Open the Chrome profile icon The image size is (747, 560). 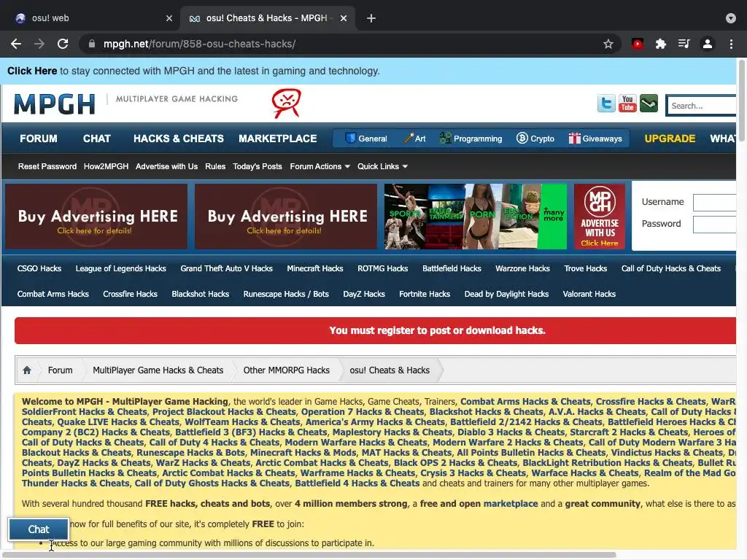click(708, 44)
